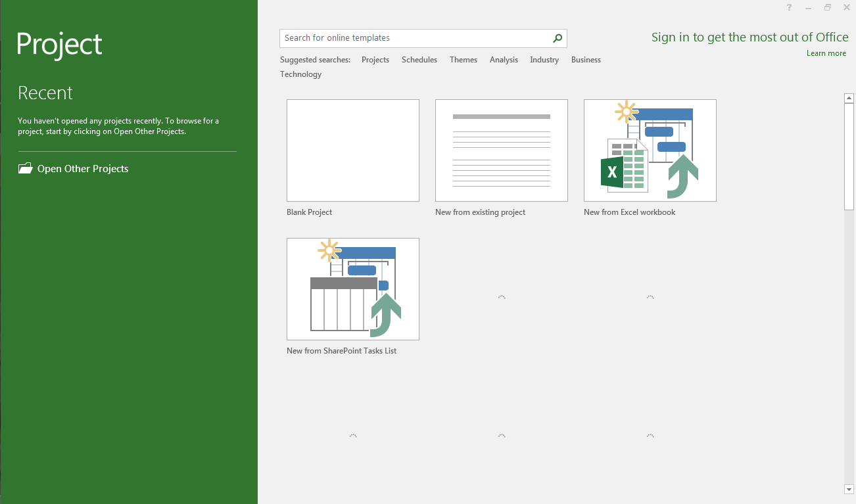Search suggested category Schedules
Image resolution: width=856 pixels, height=504 pixels.
(x=419, y=60)
